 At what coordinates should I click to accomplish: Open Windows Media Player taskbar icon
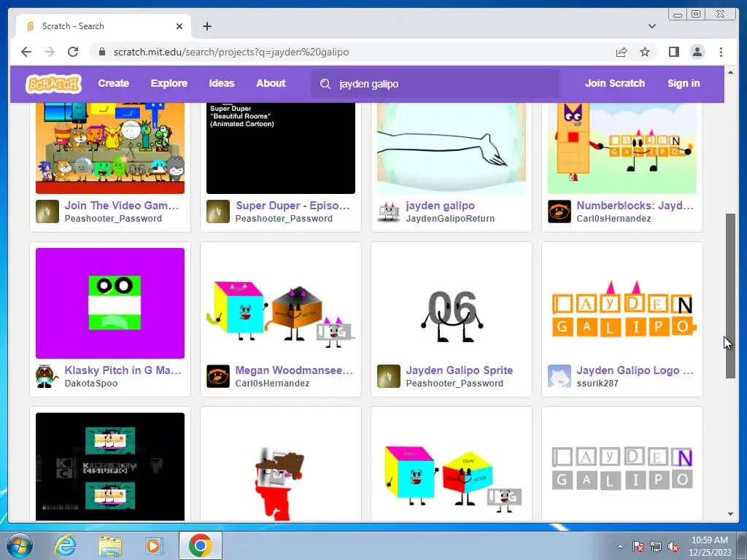click(x=154, y=545)
